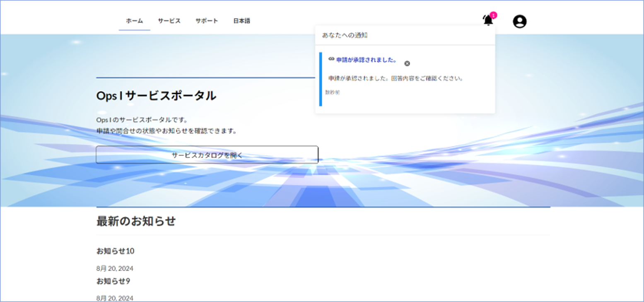This screenshot has width=644, height=302.
Task: Click the chain link icon in the notification
Action: [x=331, y=59]
